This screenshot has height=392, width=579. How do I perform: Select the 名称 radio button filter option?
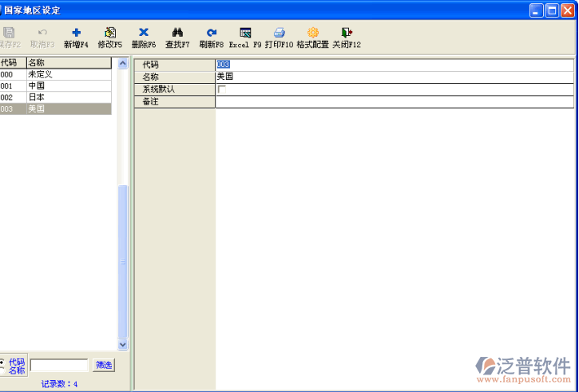pyautogui.click(x=2, y=370)
